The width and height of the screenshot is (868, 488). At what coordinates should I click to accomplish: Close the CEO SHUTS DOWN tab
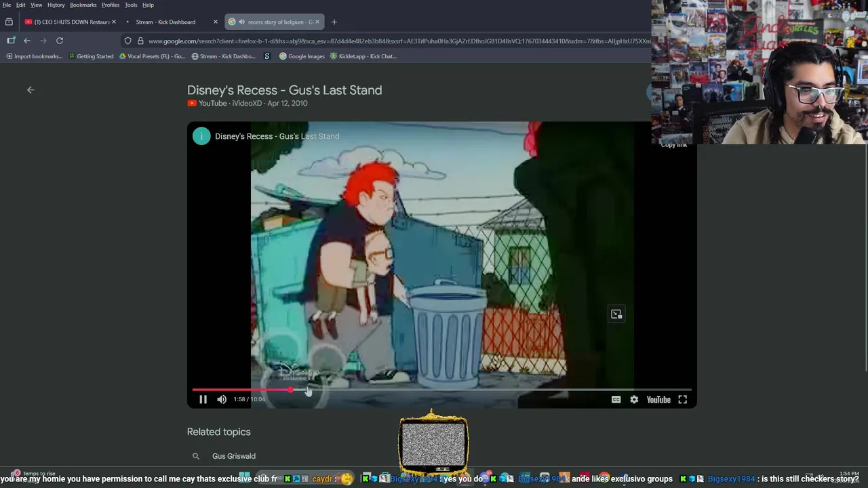[113, 22]
